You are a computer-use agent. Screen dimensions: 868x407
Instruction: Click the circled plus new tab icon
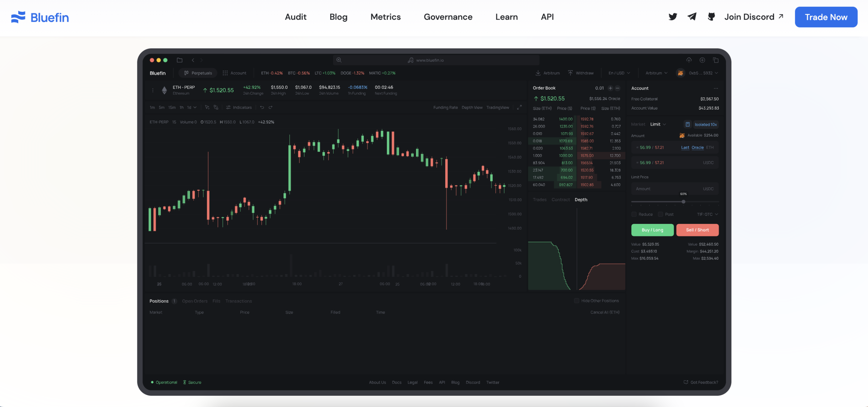click(x=702, y=60)
